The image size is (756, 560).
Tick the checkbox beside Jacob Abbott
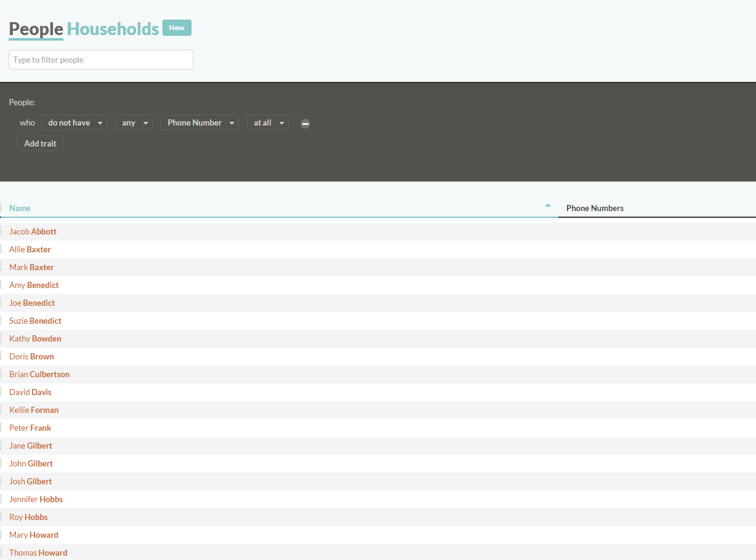(2, 231)
